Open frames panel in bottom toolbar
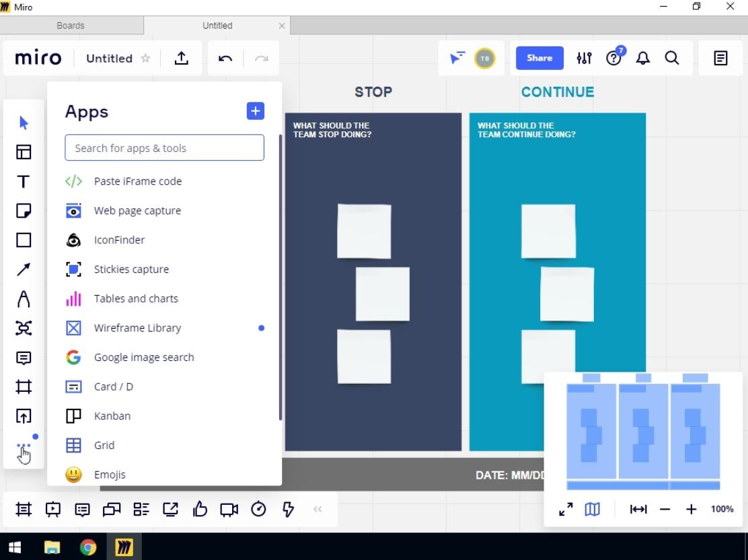748x560 pixels. (24, 510)
